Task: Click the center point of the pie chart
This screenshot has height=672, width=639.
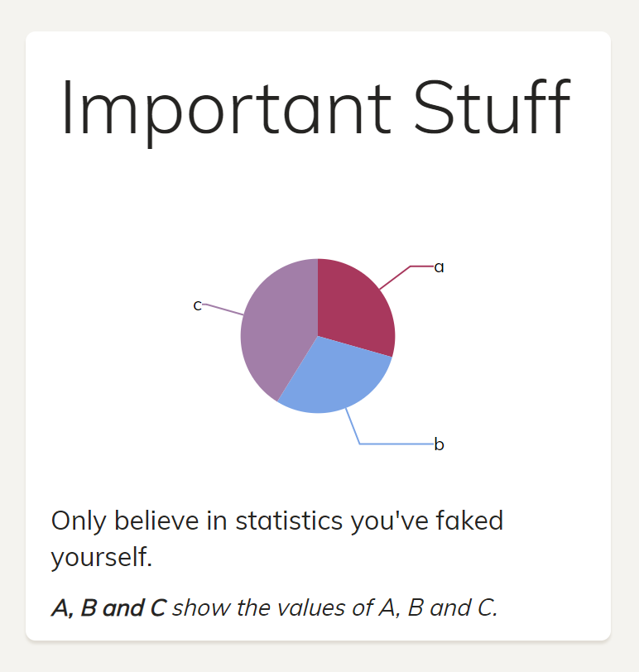Action: (318, 335)
